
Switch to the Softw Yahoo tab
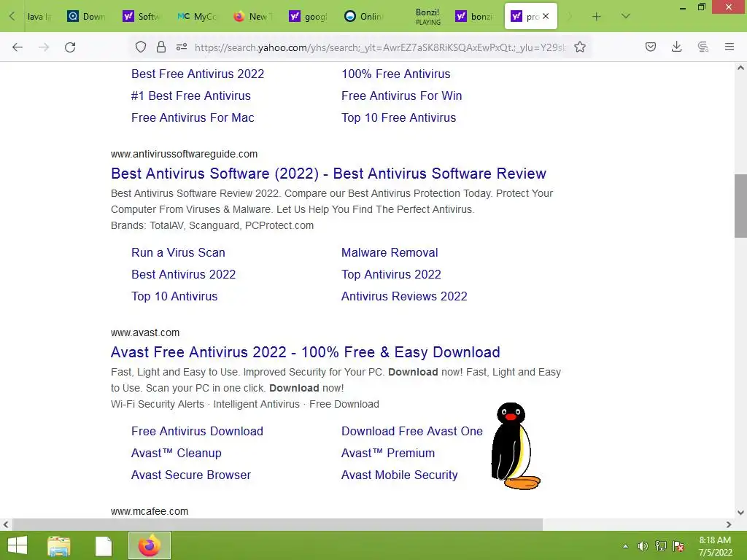point(142,17)
